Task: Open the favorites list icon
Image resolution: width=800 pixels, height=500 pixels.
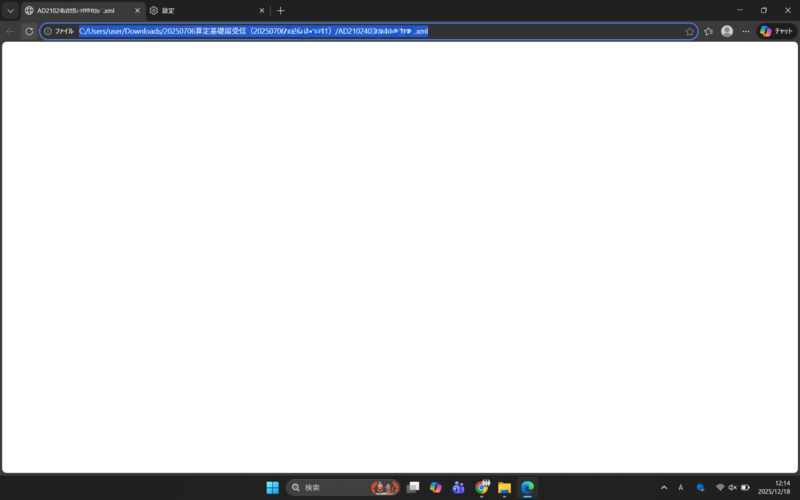Action: pyautogui.click(x=708, y=31)
